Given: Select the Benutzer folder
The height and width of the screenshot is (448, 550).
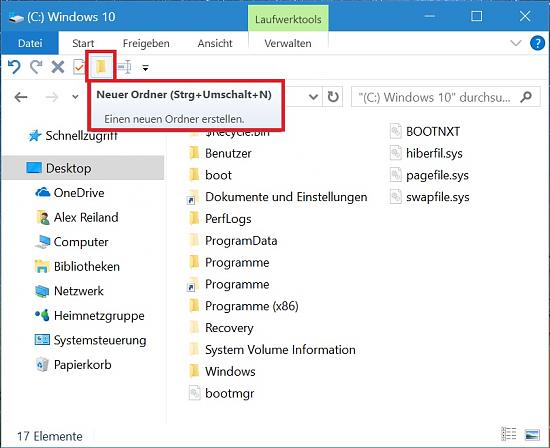Looking at the screenshot, I should coord(228,153).
